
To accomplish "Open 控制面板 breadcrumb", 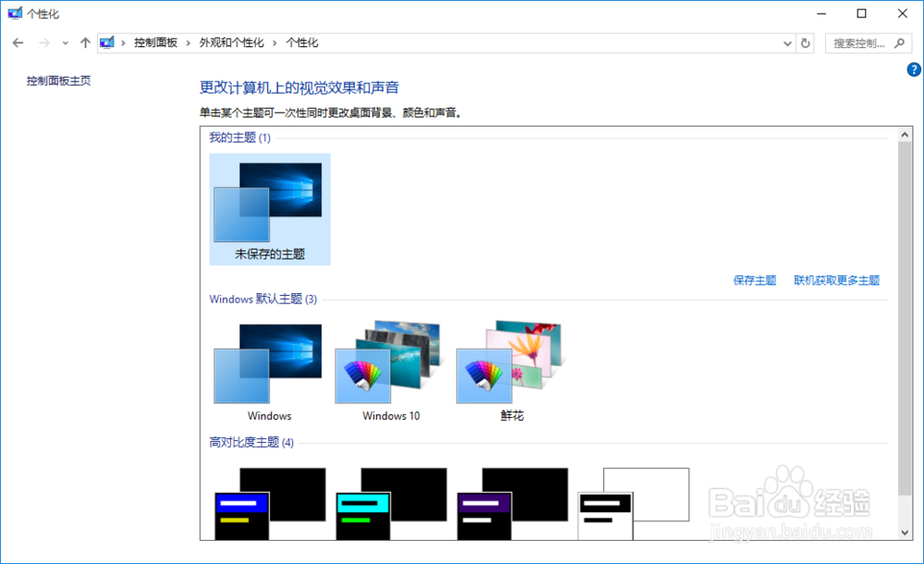I will click(x=155, y=43).
